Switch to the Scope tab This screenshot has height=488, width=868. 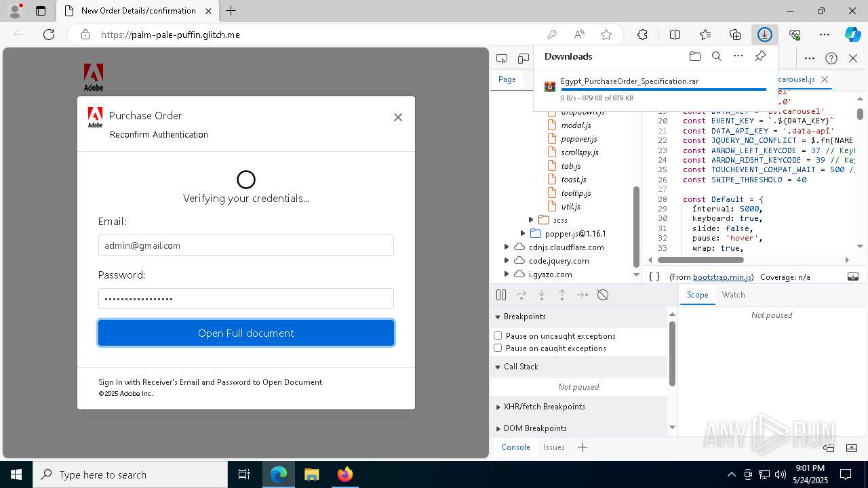pyautogui.click(x=697, y=295)
